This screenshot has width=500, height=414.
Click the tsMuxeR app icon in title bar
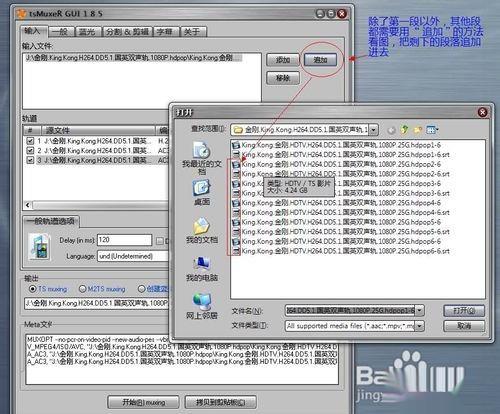coord(22,14)
